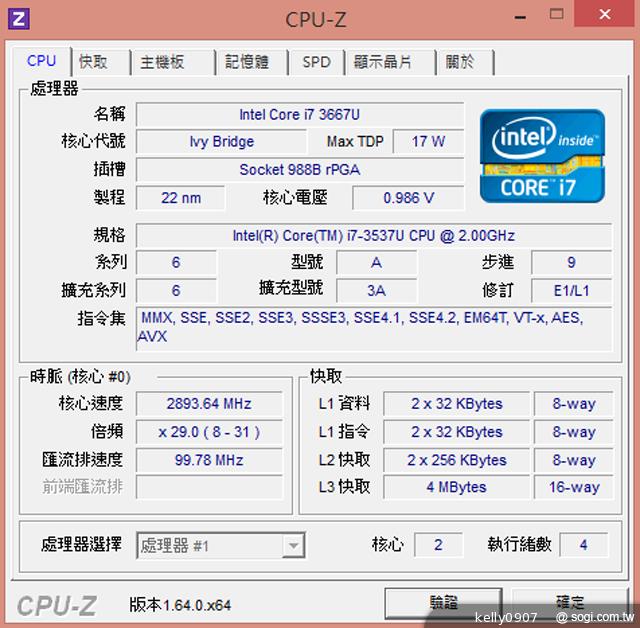Open the 快取 tab
The width and height of the screenshot is (640, 628).
(101, 62)
